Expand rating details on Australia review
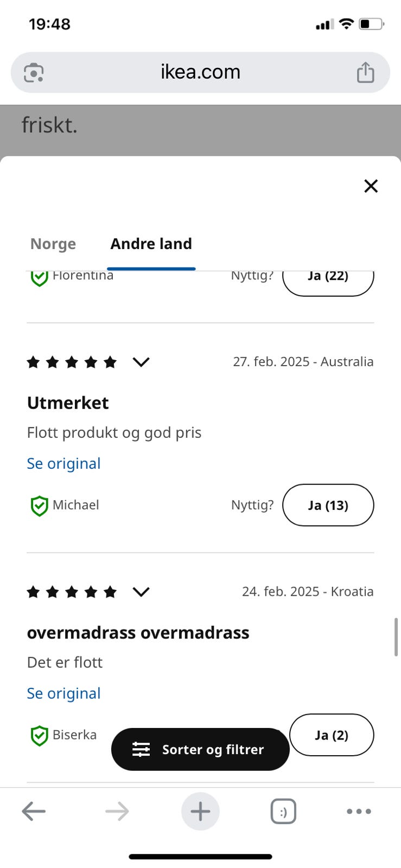 click(141, 362)
